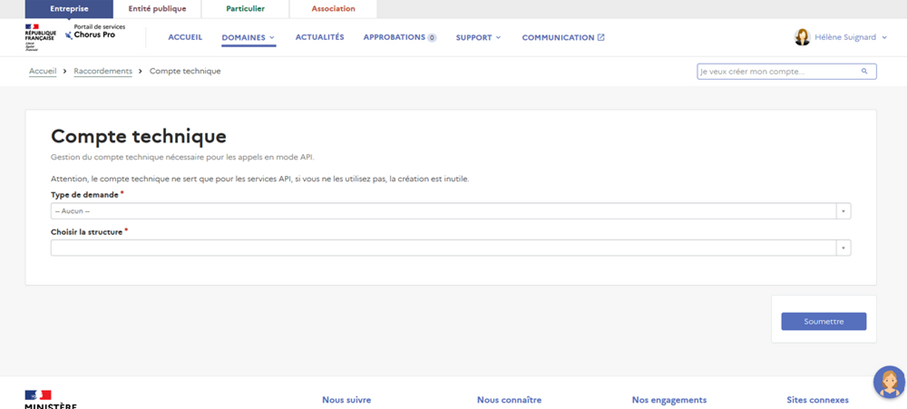907x409 pixels.
Task: Switch to the Entité publique tab
Action: click(157, 9)
